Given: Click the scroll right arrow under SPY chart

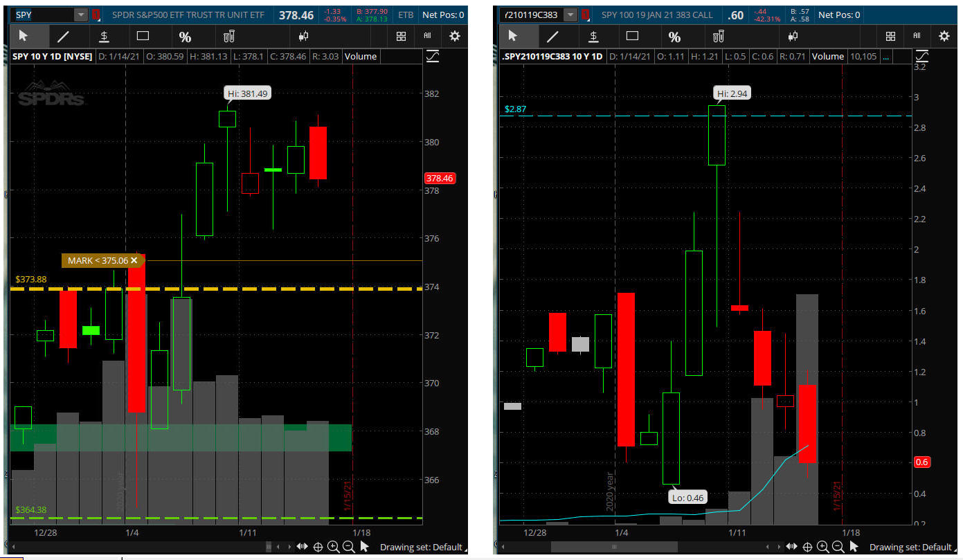Looking at the screenshot, I should coord(288,547).
